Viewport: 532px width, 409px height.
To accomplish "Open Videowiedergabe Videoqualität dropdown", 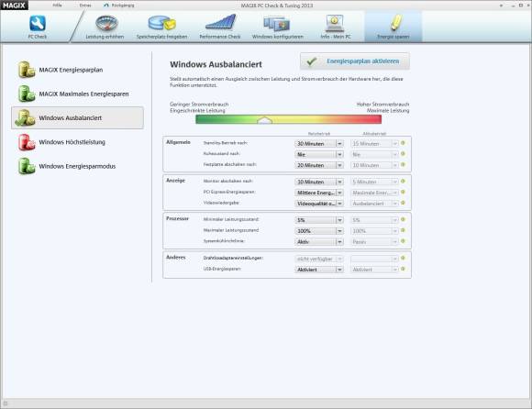I will coord(319,204).
